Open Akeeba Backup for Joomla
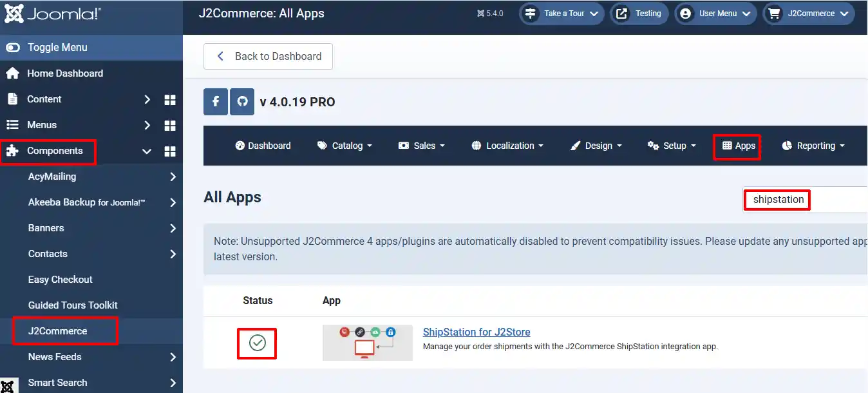 [87, 202]
